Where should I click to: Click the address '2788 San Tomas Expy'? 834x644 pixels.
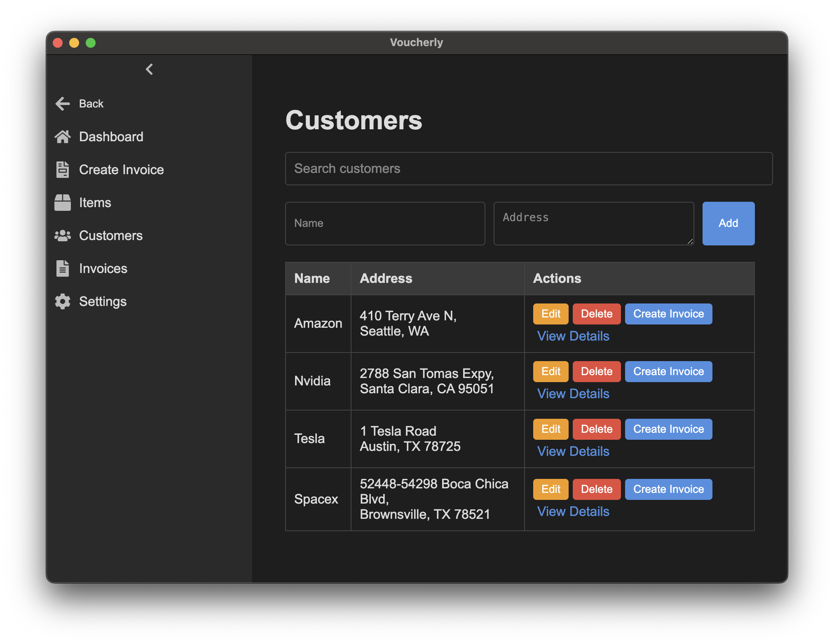coord(427,373)
